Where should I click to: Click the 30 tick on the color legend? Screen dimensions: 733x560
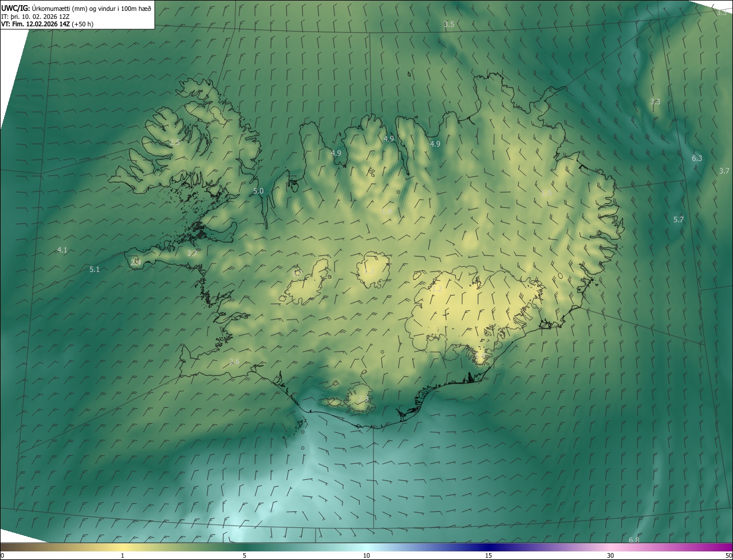pos(610,555)
